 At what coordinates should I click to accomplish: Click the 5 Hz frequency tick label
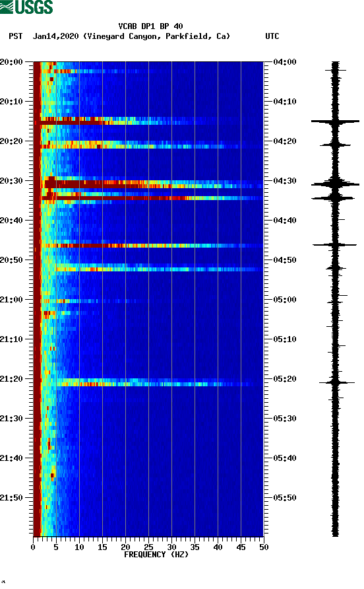click(x=56, y=547)
